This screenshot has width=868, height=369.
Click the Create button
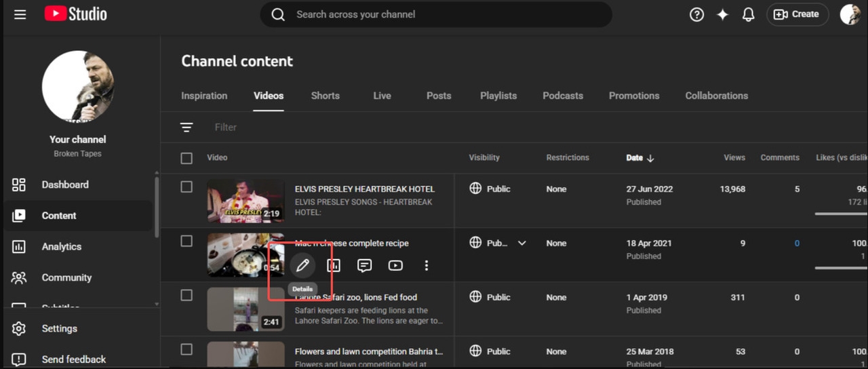pos(797,14)
